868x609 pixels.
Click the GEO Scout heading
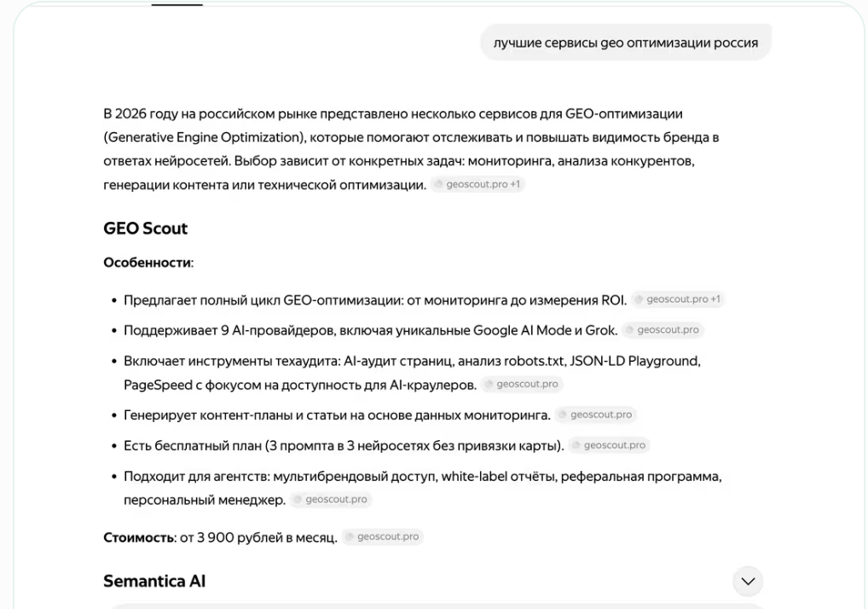click(x=145, y=229)
